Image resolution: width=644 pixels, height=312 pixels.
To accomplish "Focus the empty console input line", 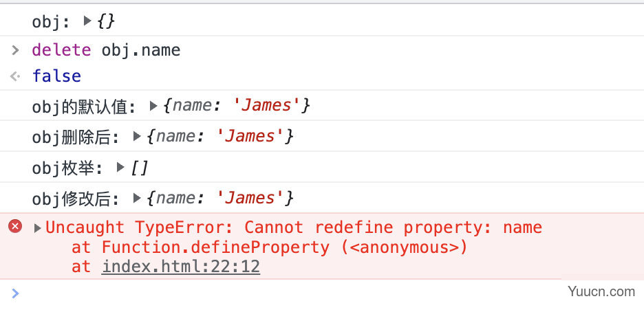I will [x=288, y=293].
